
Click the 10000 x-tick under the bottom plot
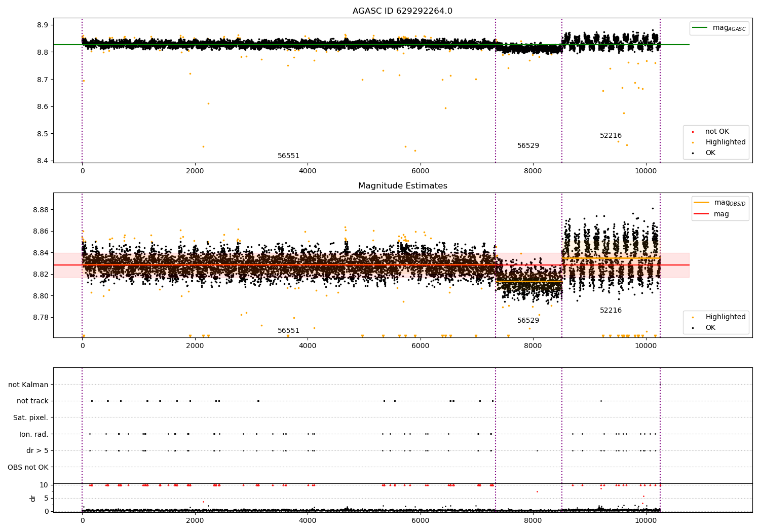pos(646,520)
